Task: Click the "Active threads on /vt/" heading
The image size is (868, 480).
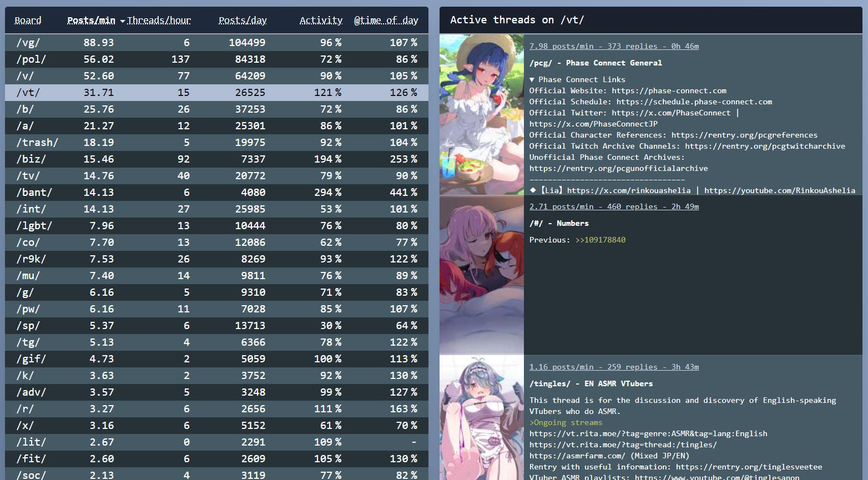Action: 517,20
